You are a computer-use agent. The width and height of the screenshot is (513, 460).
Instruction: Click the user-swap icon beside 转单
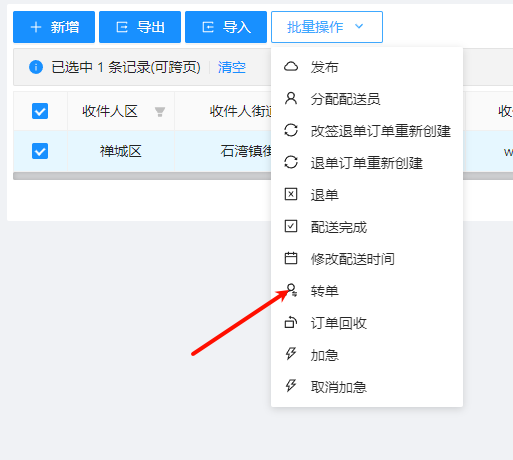point(291,290)
